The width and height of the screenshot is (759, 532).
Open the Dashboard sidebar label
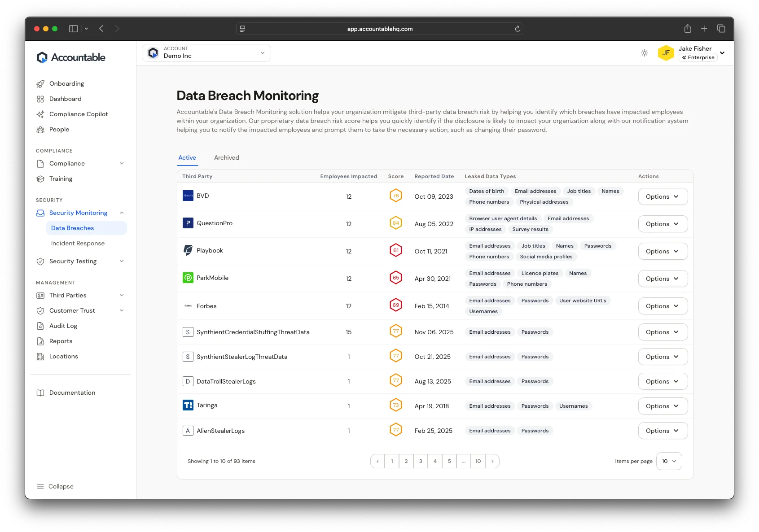point(66,99)
